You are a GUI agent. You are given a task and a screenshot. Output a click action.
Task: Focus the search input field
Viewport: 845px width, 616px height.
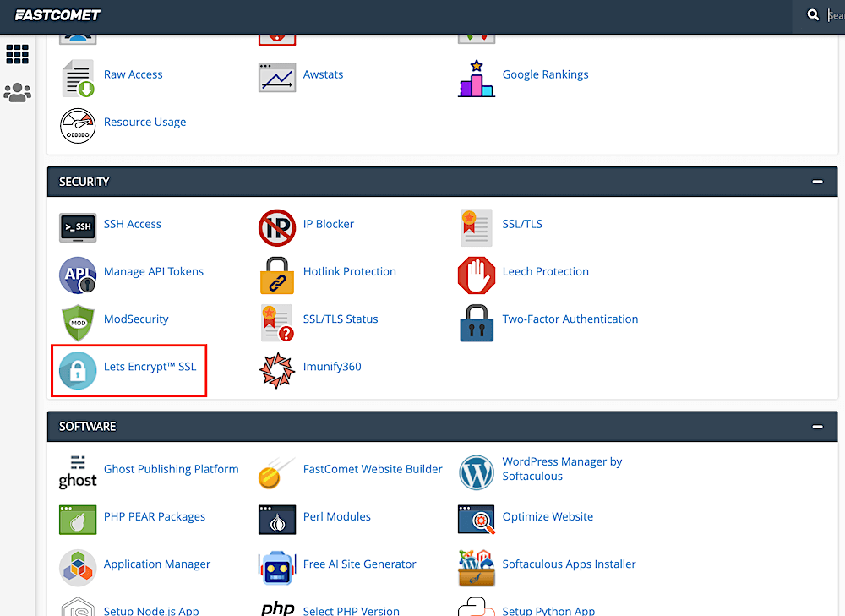click(836, 15)
